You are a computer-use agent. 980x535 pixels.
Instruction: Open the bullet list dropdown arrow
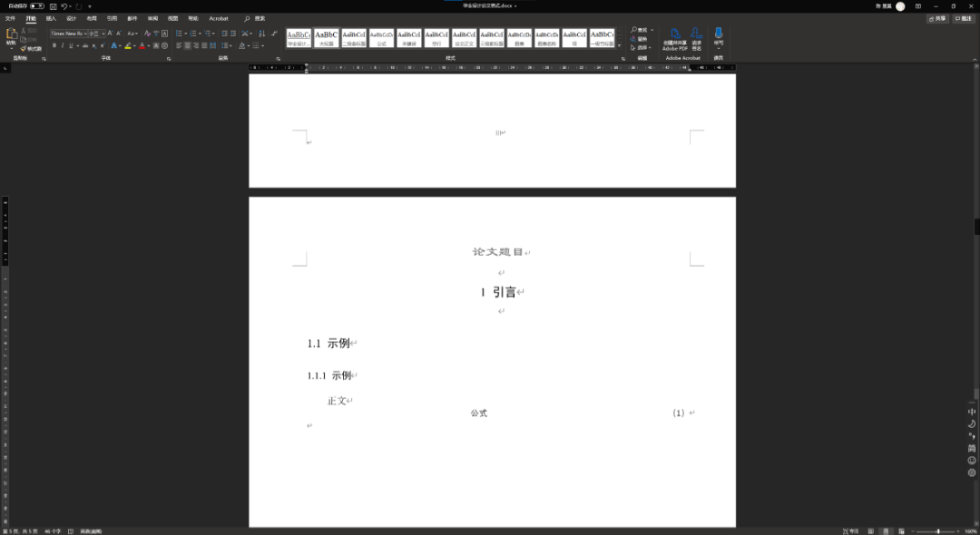coord(186,34)
